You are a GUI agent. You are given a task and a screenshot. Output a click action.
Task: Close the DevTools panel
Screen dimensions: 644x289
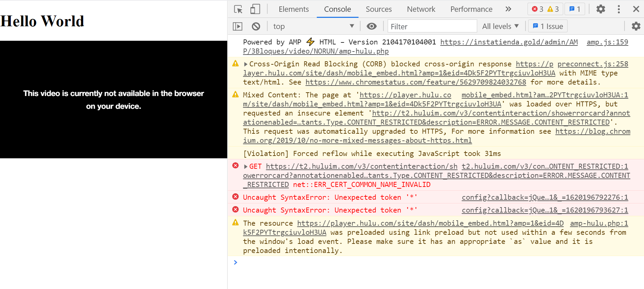(x=636, y=9)
